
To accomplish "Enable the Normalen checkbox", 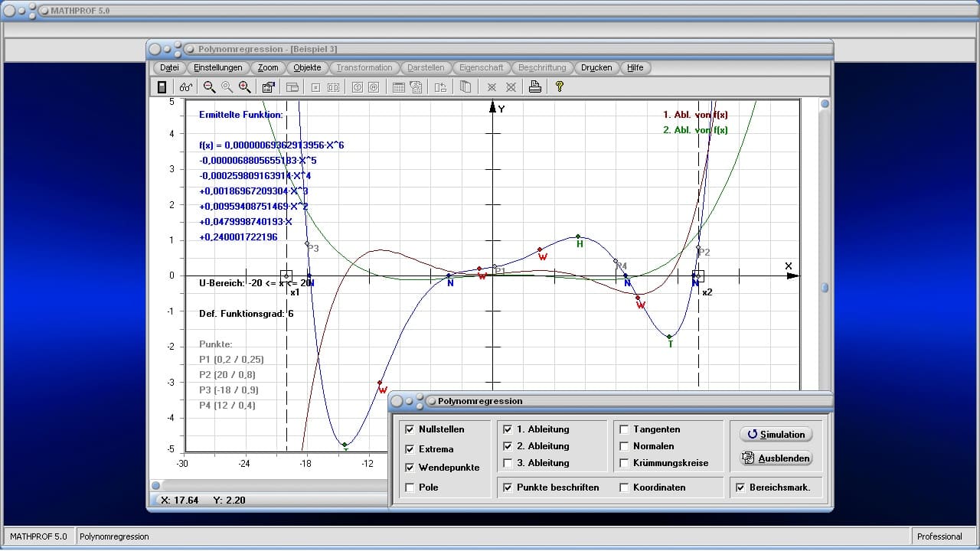I will coord(624,446).
